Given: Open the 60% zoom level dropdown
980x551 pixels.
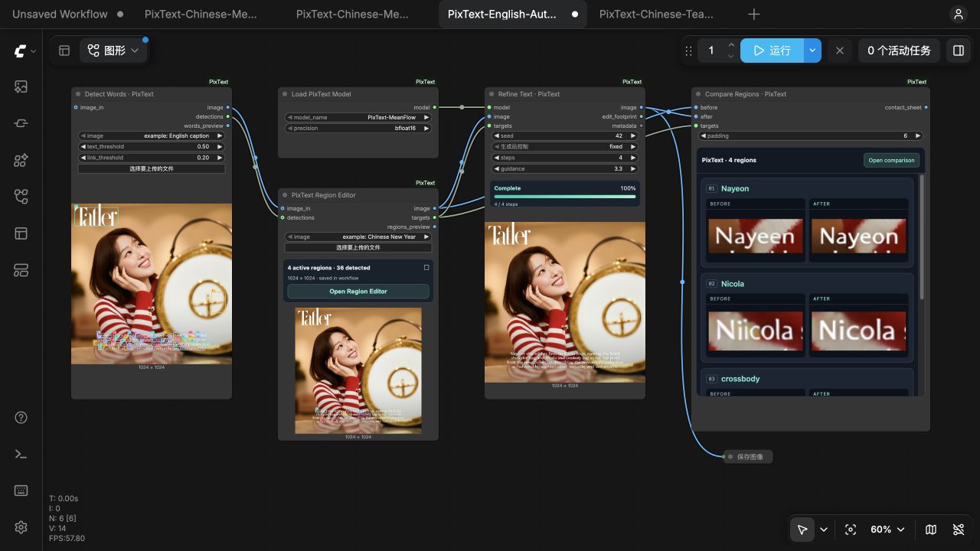Looking at the screenshot, I should point(887,530).
